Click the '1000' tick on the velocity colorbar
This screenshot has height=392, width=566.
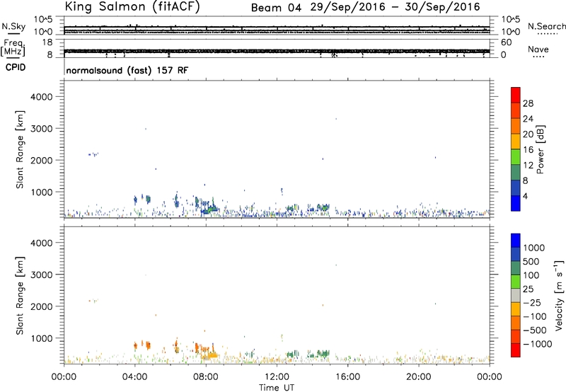click(534, 248)
